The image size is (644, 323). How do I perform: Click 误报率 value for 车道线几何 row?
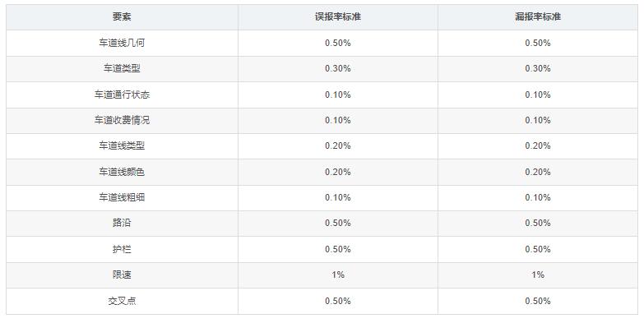[x=337, y=43]
